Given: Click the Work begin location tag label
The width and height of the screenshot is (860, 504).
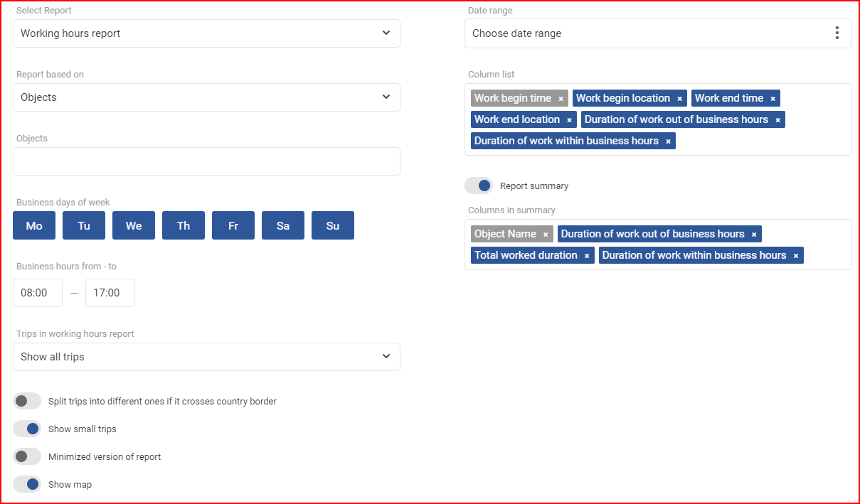Looking at the screenshot, I should tap(623, 98).
